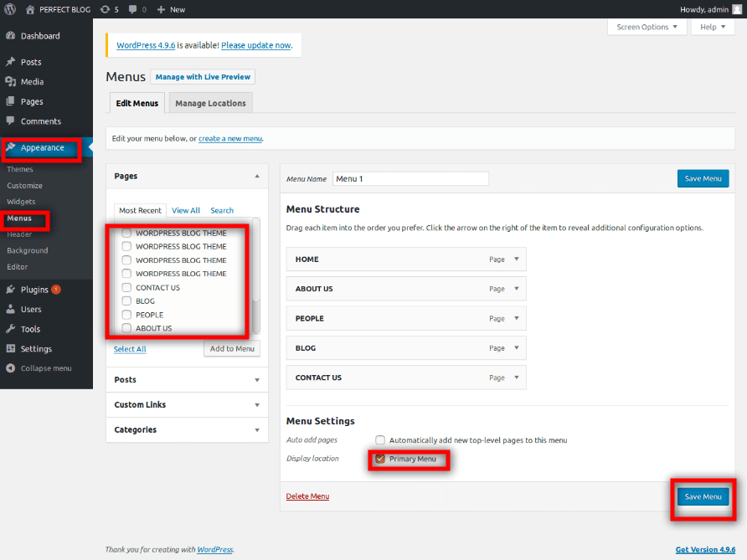Open Tools in the sidebar
The height and width of the screenshot is (560, 747).
click(x=30, y=329)
